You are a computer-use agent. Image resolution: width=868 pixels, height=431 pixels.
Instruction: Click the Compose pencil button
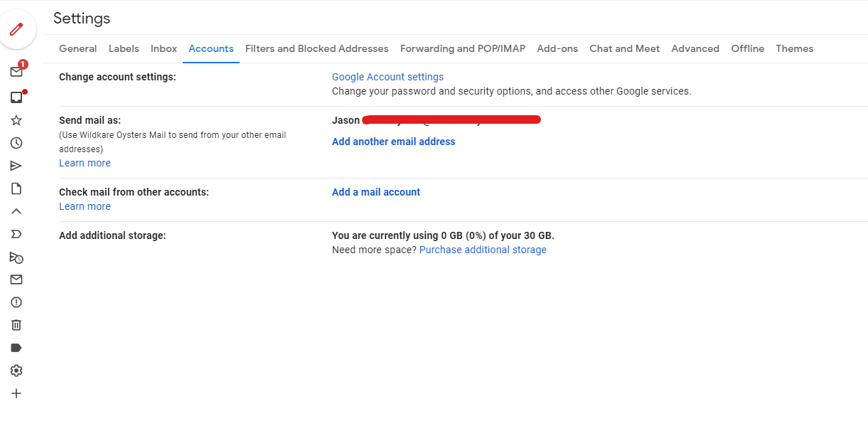[16, 30]
